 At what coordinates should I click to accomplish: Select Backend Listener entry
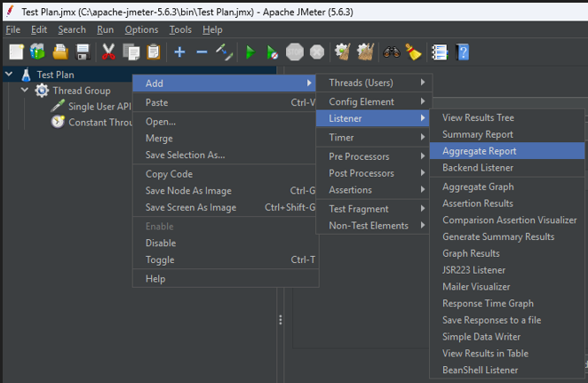[507, 167]
